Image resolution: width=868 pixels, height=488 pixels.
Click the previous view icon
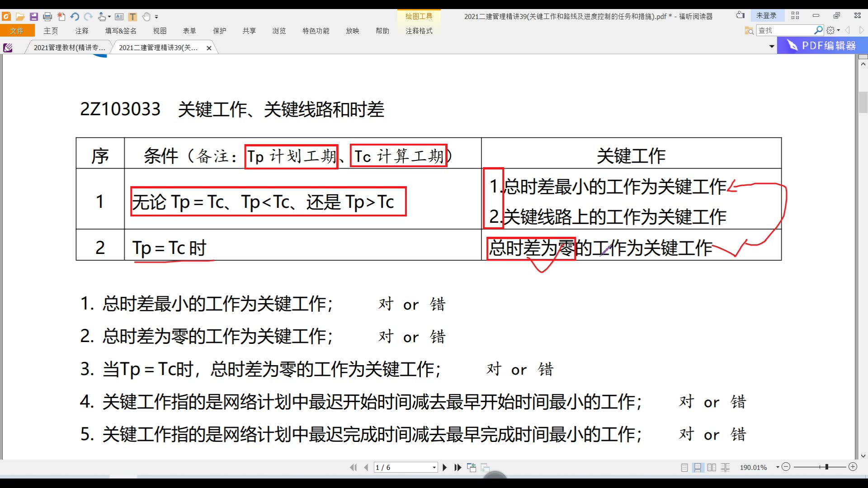pos(472,467)
